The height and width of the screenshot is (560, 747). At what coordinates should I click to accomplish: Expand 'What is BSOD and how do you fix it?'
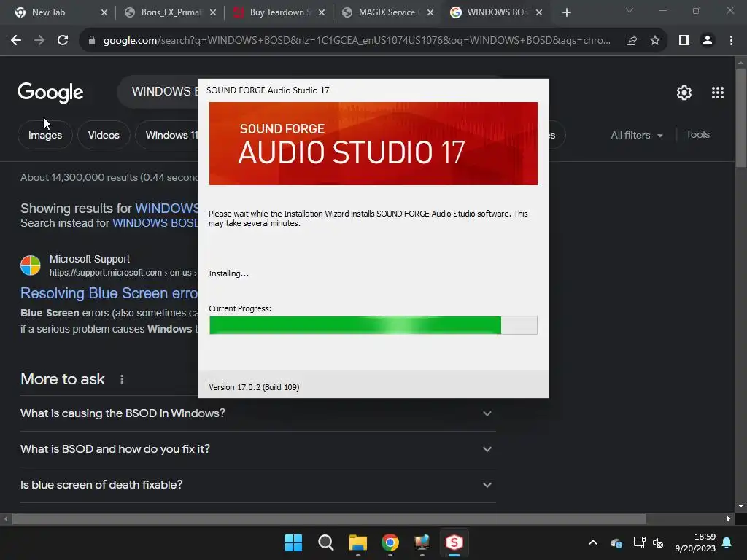click(258, 449)
